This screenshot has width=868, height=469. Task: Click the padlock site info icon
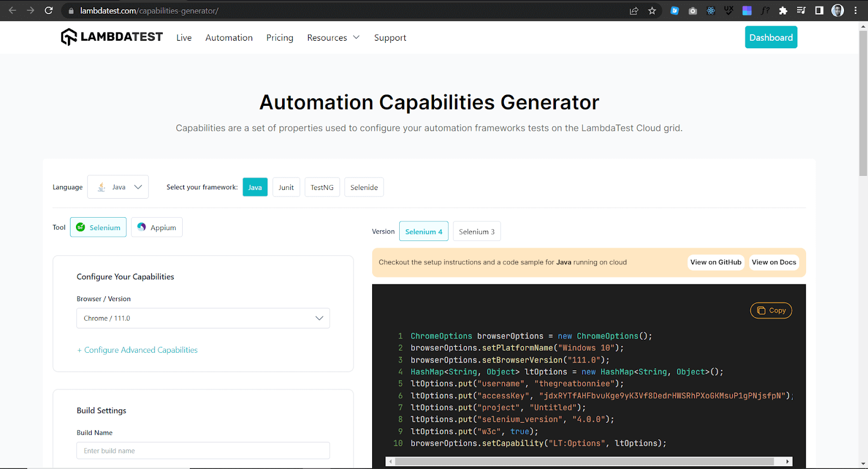click(x=71, y=11)
